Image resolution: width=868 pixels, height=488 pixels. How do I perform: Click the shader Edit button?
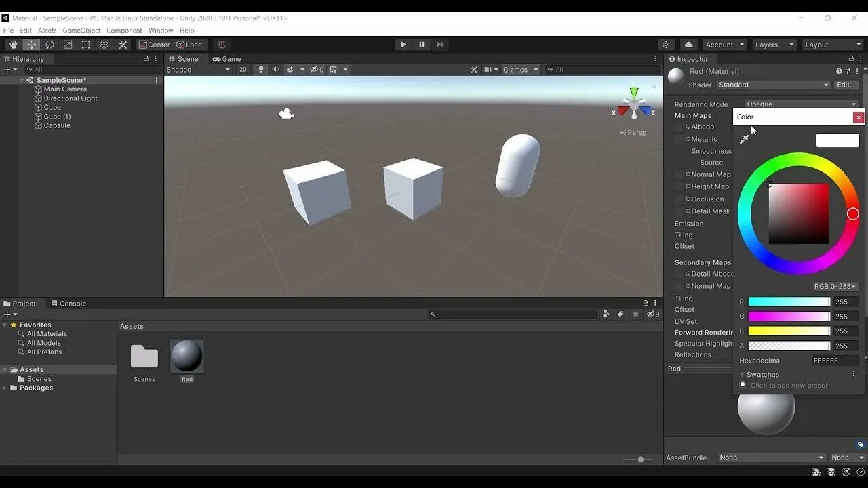point(846,85)
